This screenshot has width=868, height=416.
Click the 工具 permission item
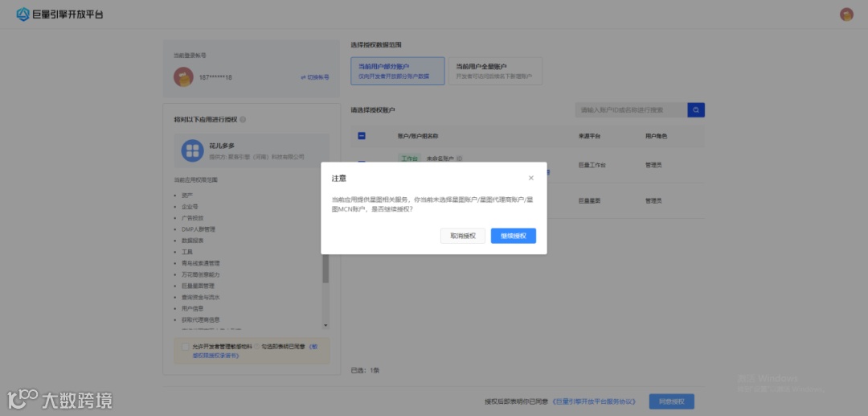187,252
